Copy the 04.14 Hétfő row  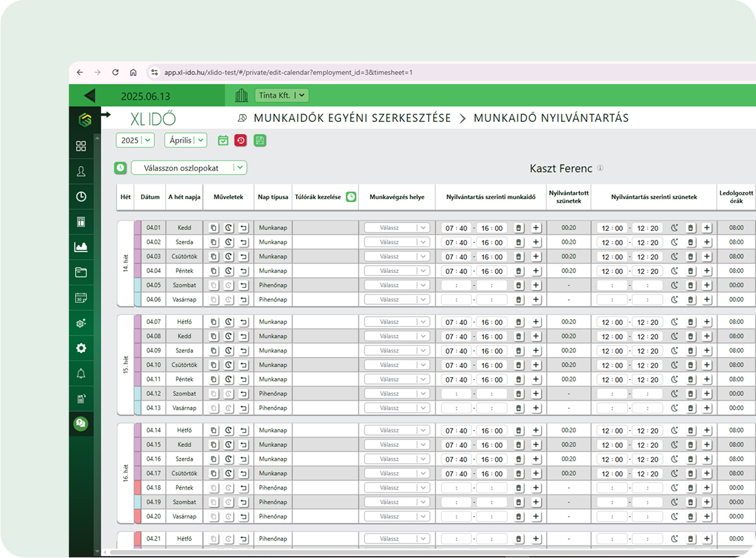click(x=214, y=431)
